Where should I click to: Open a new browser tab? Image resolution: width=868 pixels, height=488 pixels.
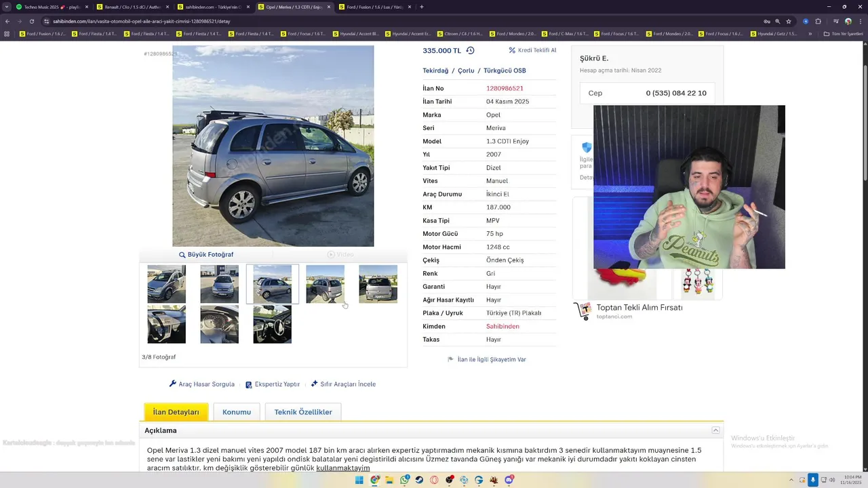coord(422,7)
